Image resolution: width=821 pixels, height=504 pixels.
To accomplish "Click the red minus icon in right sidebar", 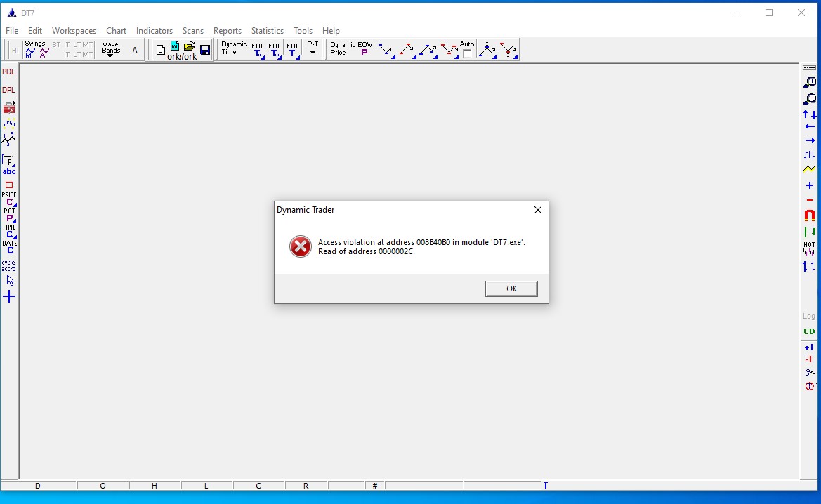I will pos(810,201).
